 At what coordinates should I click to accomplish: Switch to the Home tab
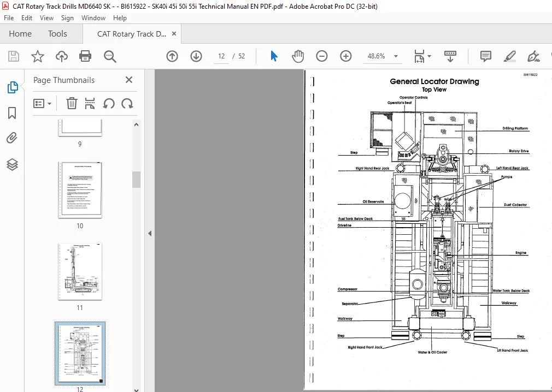[20, 34]
